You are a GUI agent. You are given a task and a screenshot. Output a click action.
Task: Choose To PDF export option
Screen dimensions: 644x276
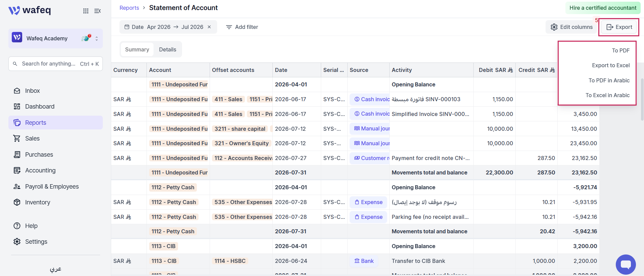(621, 50)
